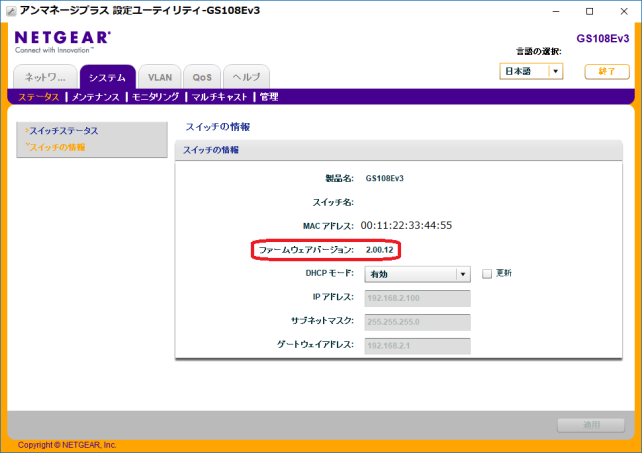Open モニタリング submenu
The image size is (642, 453).
pyautogui.click(x=155, y=97)
